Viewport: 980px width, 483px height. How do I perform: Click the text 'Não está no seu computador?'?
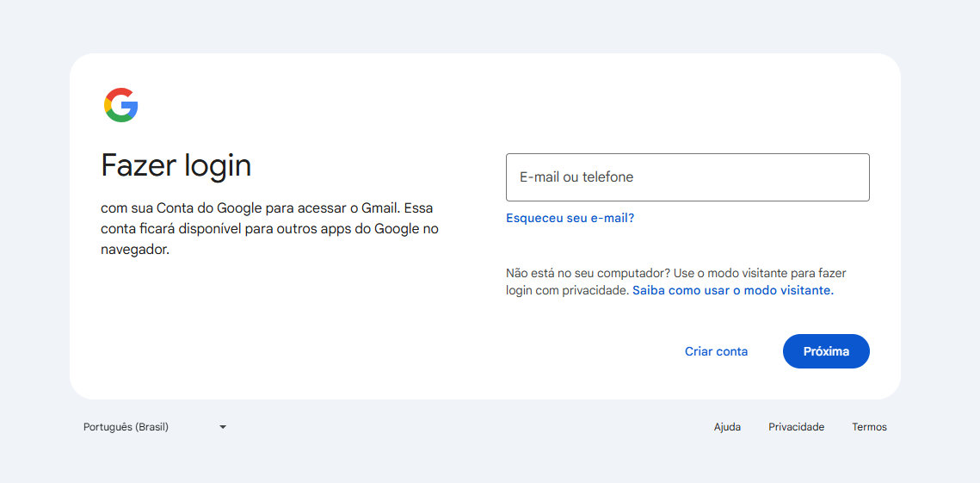[x=589, y=274]
